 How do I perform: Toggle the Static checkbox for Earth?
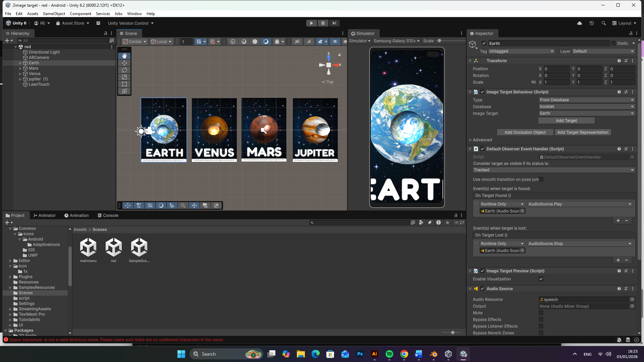pos(613,43)
